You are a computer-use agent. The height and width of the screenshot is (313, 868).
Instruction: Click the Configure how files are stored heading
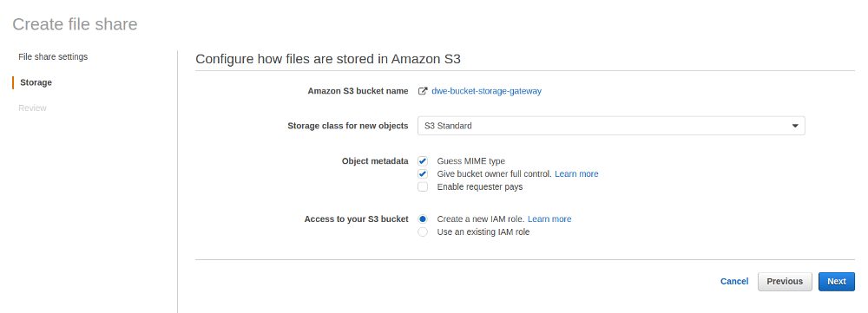328,59
